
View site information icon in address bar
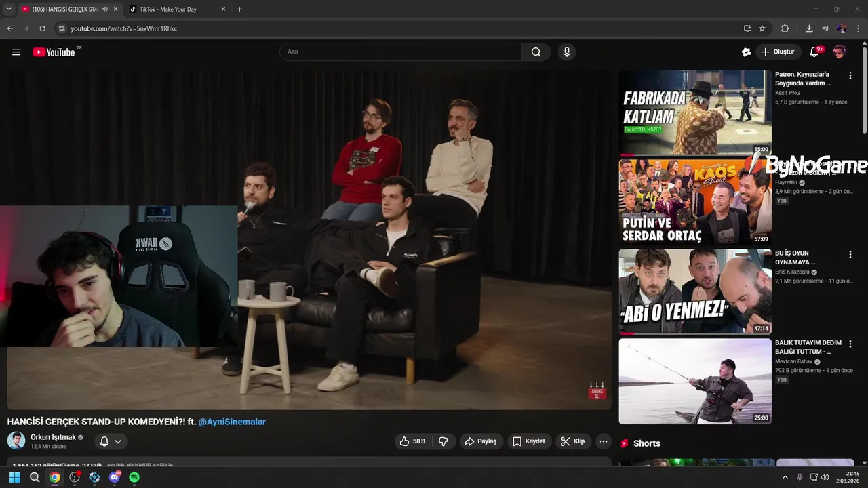click(62, 28)
